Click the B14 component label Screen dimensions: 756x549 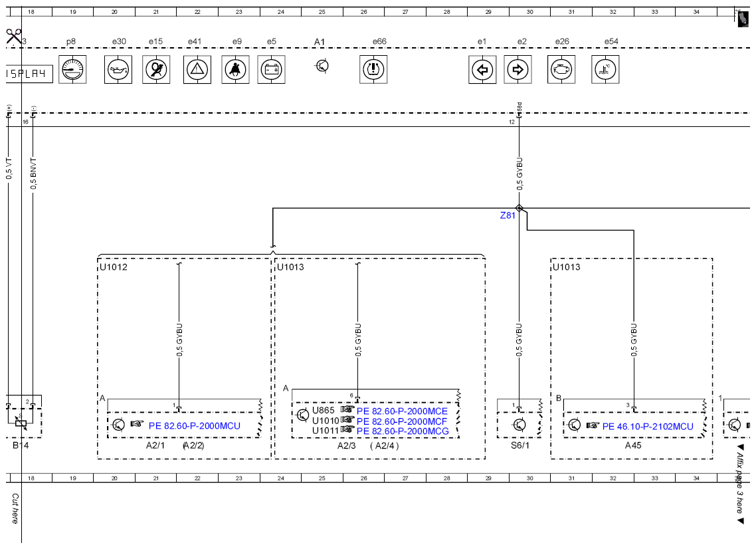click(x=21, y=445)
